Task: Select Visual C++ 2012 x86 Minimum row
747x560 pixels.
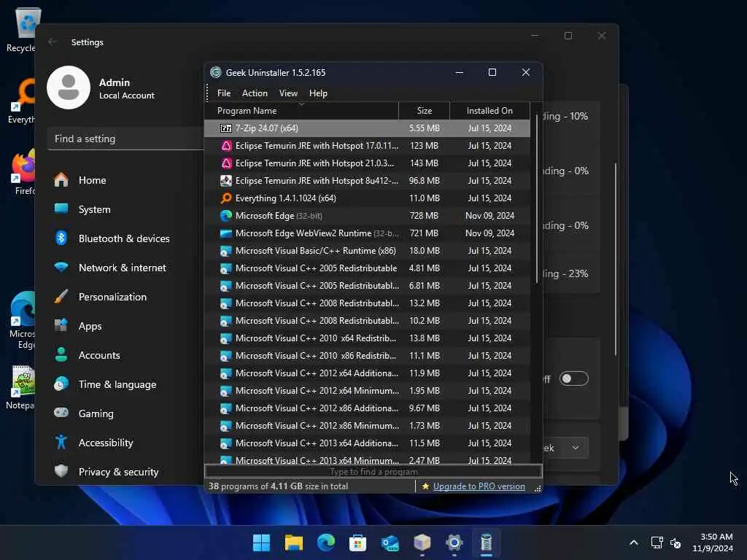Action: 368,426
